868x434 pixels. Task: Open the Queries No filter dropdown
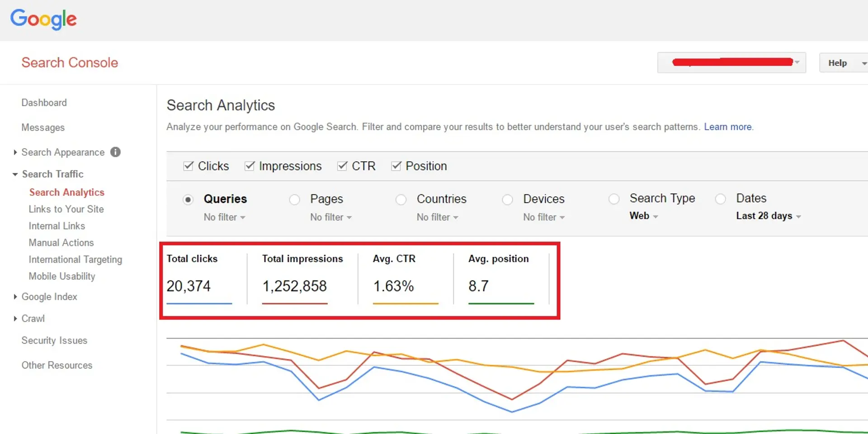(225, 217)
